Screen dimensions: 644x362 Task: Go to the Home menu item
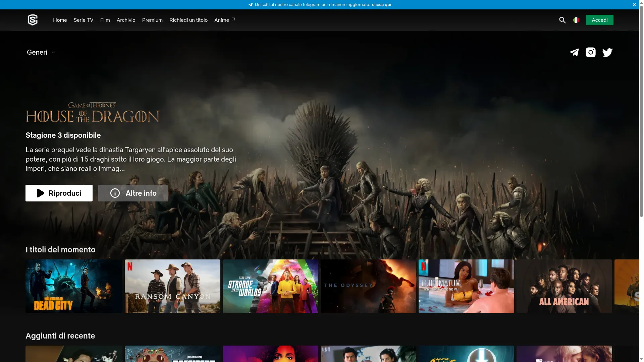[60, 20]
